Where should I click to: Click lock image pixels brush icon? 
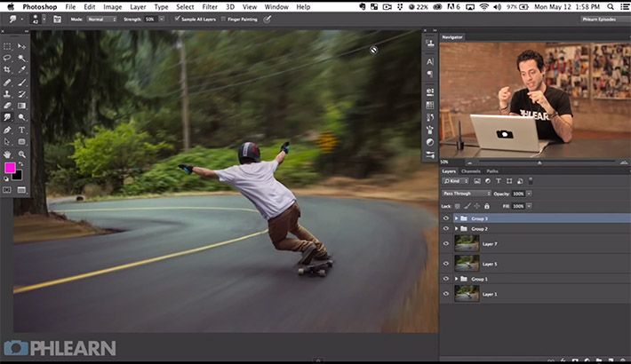coord(467,206)
